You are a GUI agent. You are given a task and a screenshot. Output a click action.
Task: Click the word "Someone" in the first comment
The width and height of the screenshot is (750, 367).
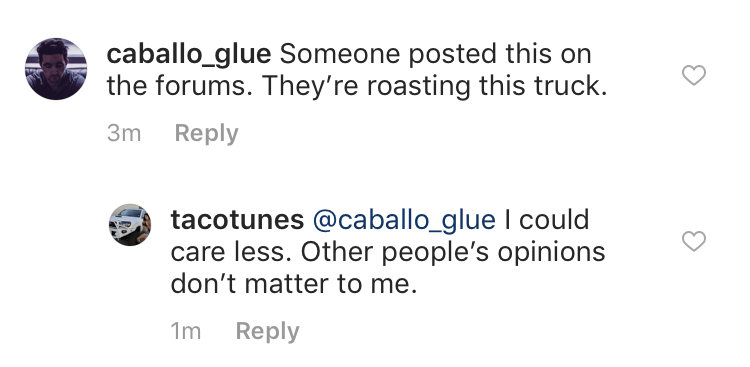(340, 54)
